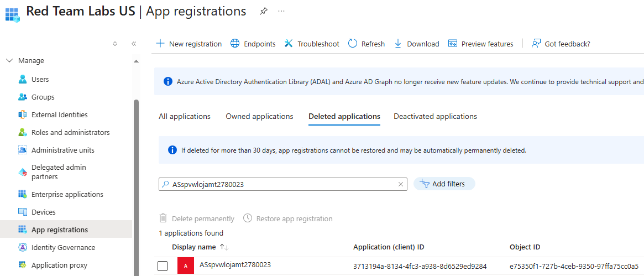Refresh the app registrations list
The image size is (644, 276).
click(366, 44)
